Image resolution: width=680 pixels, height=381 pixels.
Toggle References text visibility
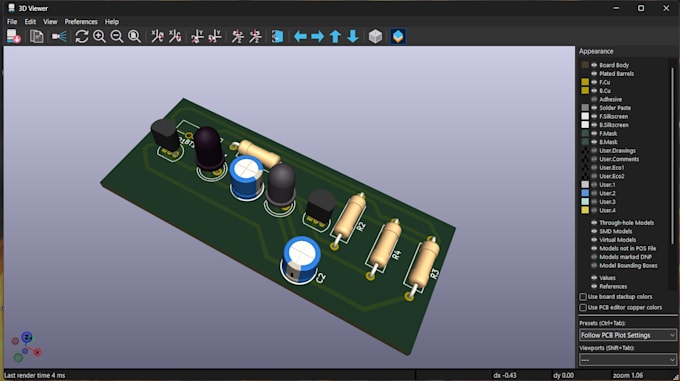click(594, 287)
